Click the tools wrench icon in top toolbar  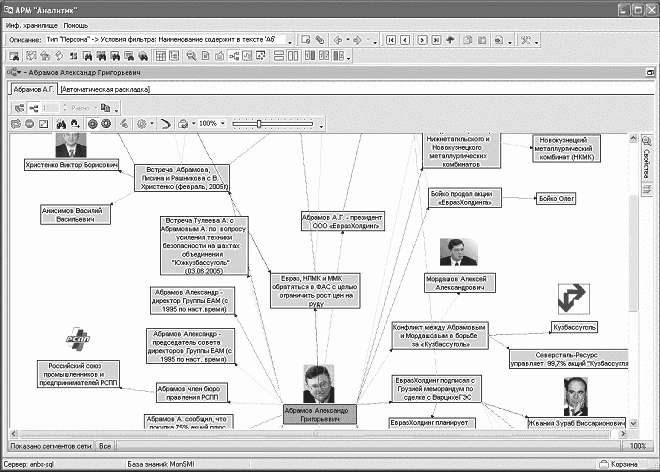click(525, 40)
